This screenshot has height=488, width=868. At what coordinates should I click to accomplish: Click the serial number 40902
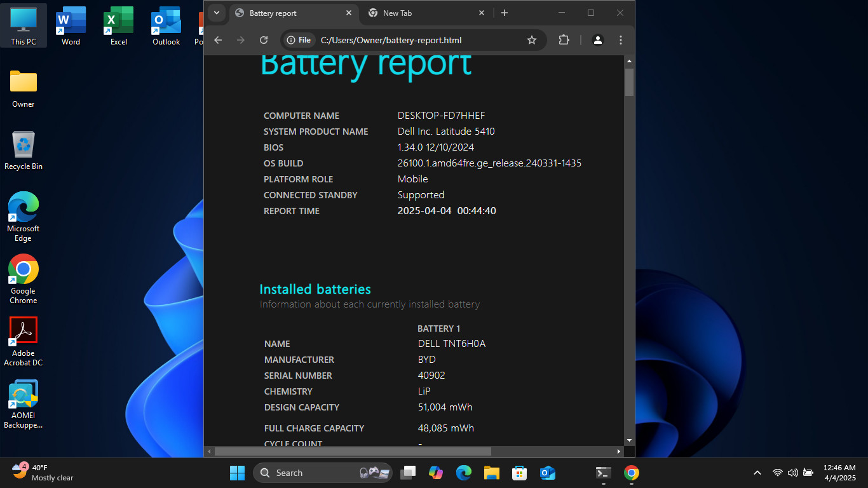coord(431,376)
